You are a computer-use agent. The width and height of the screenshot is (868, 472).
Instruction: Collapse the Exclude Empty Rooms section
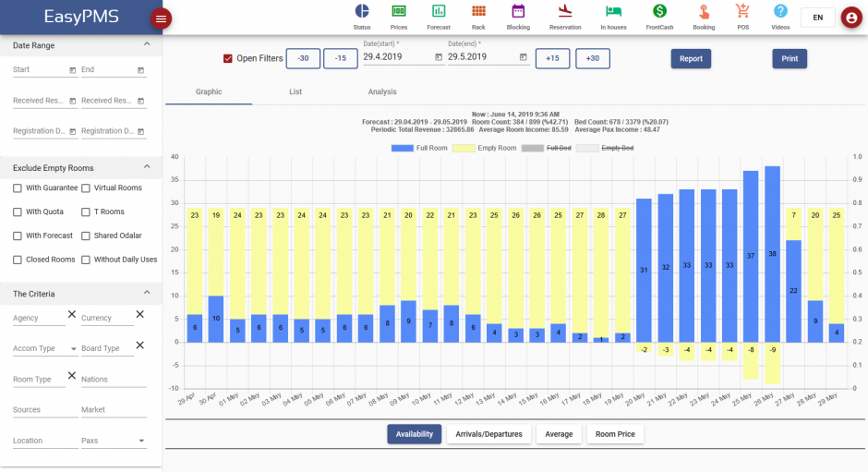tap(147, 167)
